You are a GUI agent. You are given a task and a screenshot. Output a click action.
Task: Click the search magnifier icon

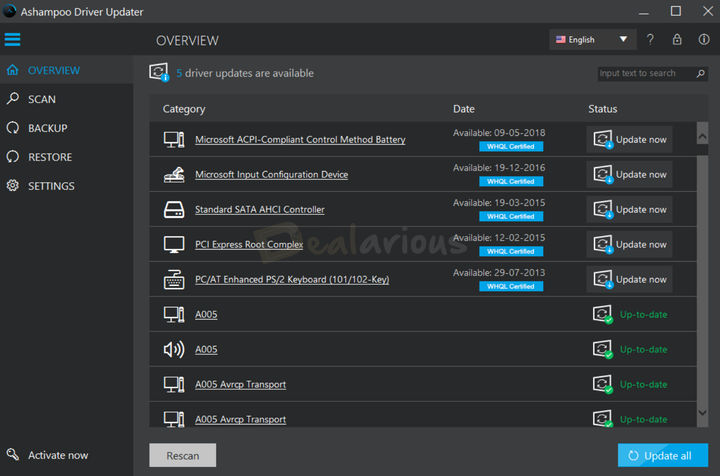click(700, 73)
